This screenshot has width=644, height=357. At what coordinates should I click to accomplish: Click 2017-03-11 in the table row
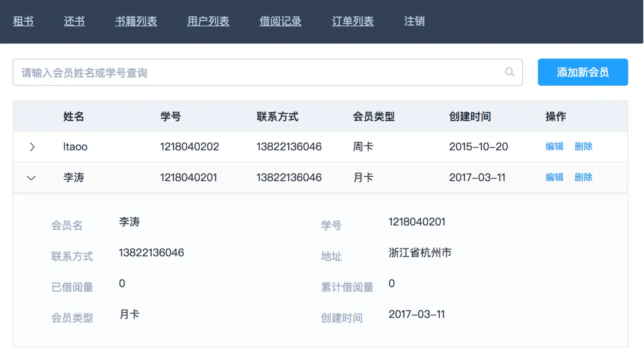477,178
